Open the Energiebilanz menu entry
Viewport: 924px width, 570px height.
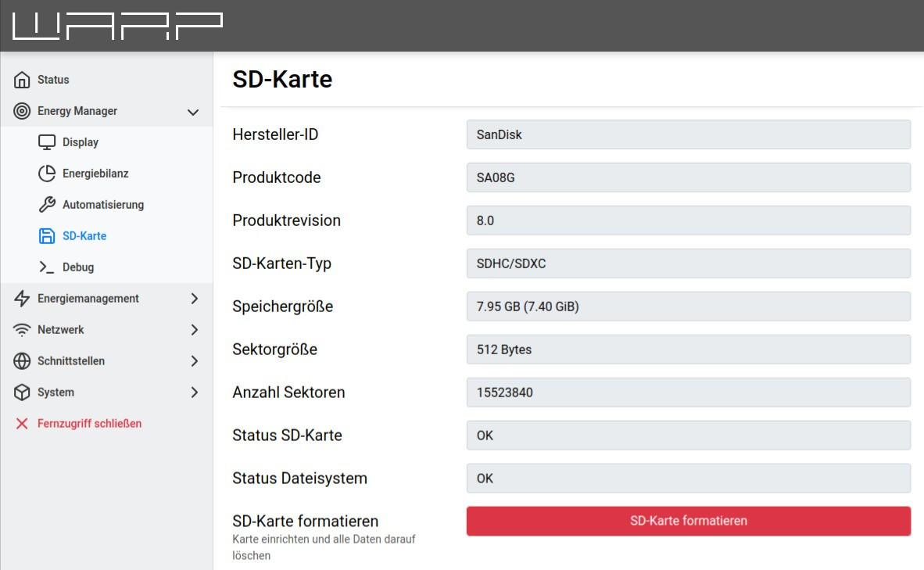(95, 174)
